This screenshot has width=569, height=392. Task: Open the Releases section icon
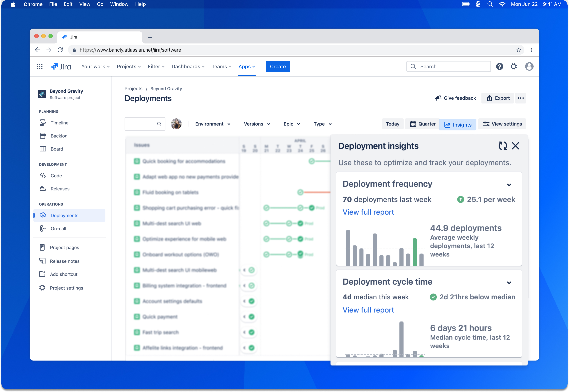coord(43,188)
